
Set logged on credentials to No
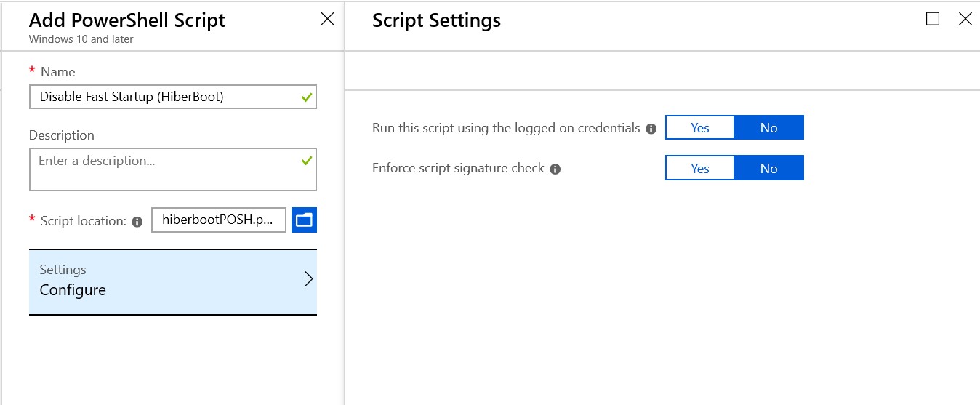click(769, 127)
